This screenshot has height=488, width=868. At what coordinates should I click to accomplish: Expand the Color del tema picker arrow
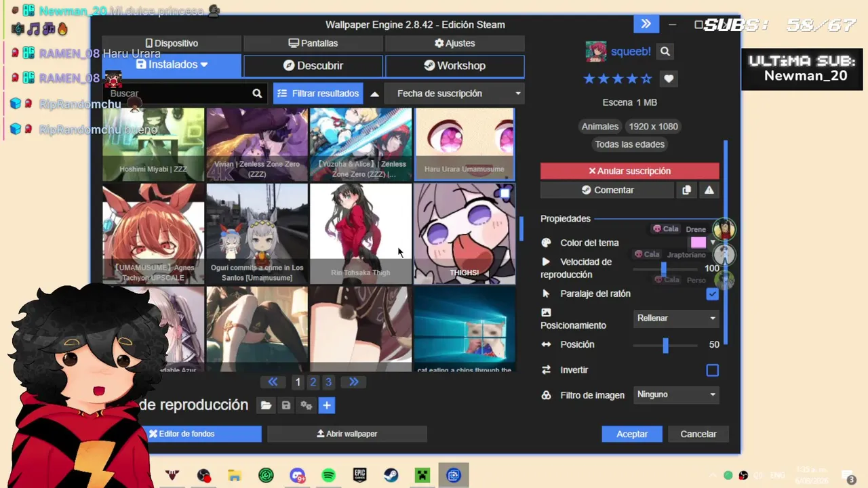(713, 243)
